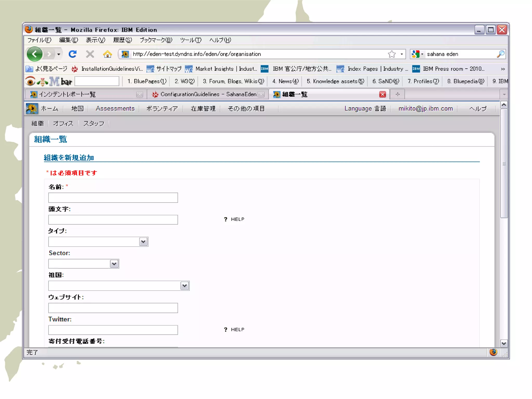Viewport: 532px width, 399px height.
Task: Click the bookmark star in address bar
Action: click(392, 54)
